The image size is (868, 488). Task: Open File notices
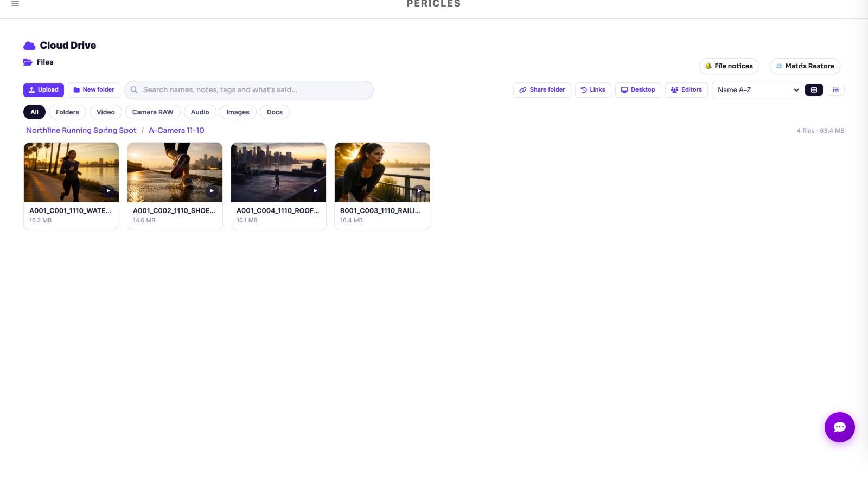coord(729,66)
